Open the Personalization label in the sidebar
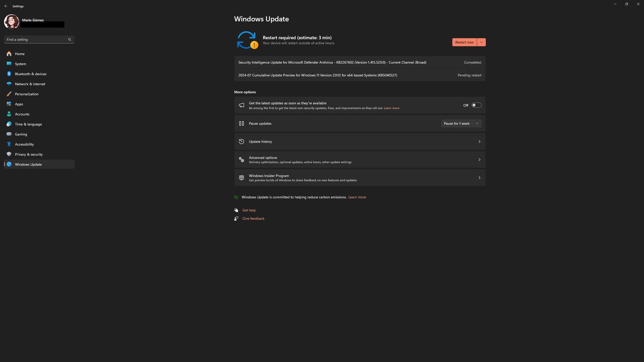This screenshot has height=362, width=644. click(27, 94)
